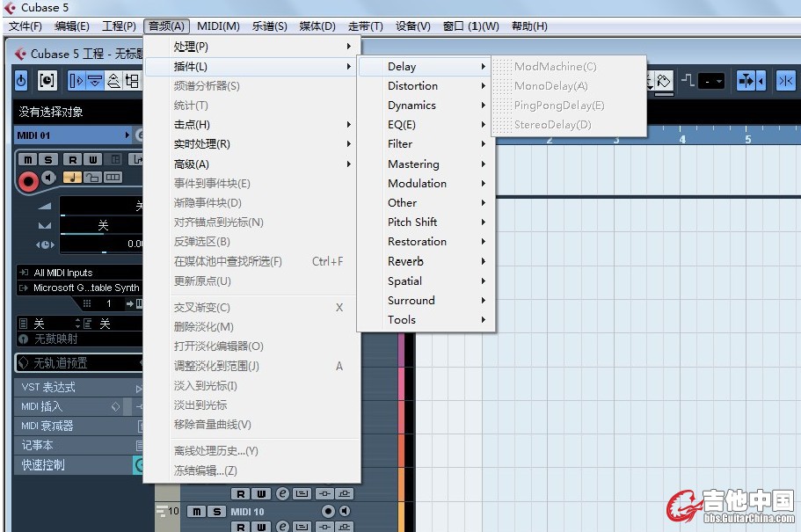Toggle the speaker monitor icon in the inspector
801x532 pixels.
click(x=49, y=179)
